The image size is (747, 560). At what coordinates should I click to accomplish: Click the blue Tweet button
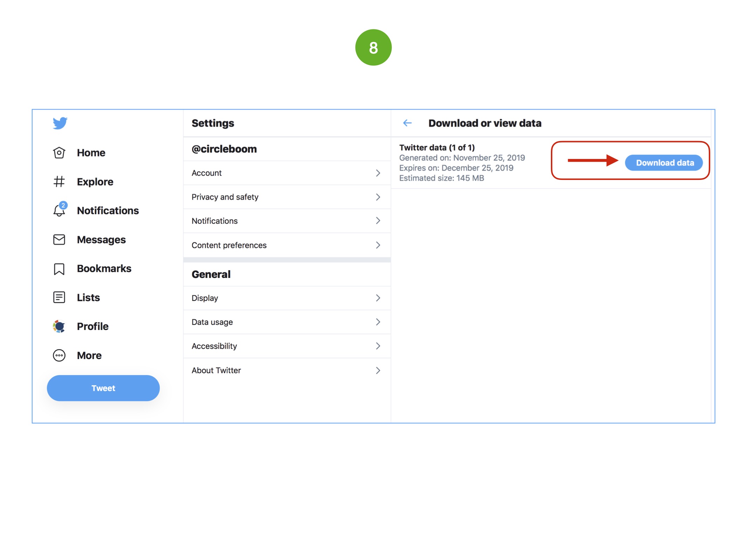103,388
